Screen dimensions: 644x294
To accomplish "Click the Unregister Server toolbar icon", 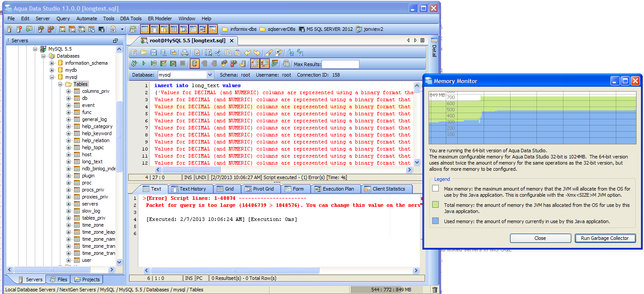I will pos(19,29).
